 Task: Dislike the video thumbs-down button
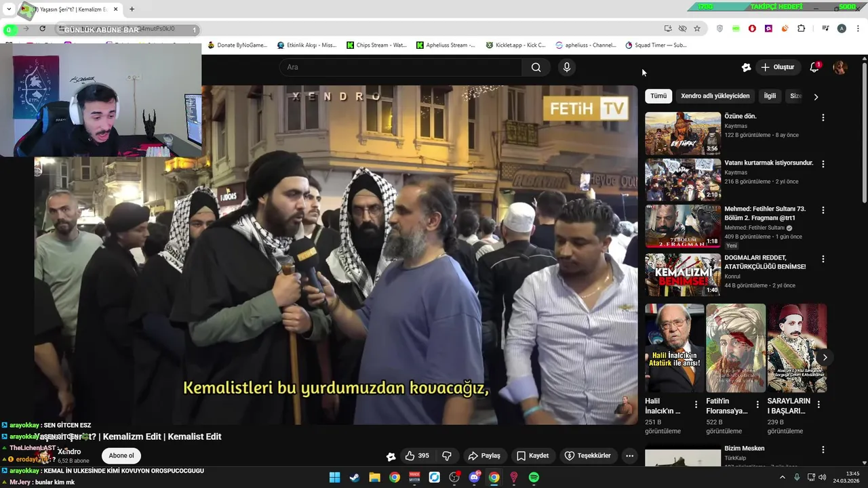pos(447,455)
